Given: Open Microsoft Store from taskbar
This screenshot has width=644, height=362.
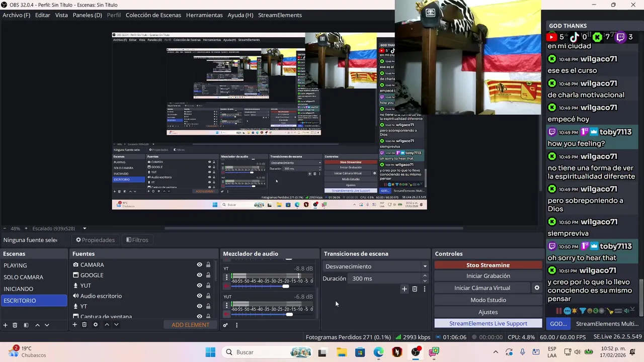Looking at the screenshot, I should coord(360,352).
